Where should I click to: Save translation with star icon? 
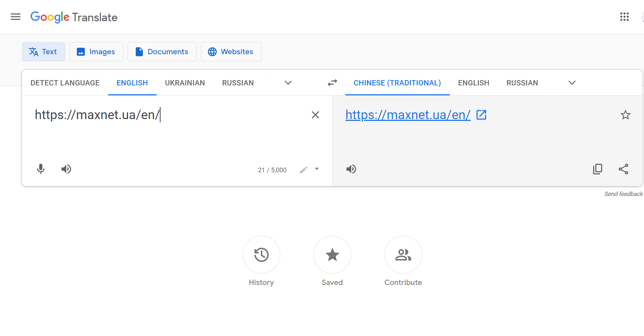click(x=626, y=115)
